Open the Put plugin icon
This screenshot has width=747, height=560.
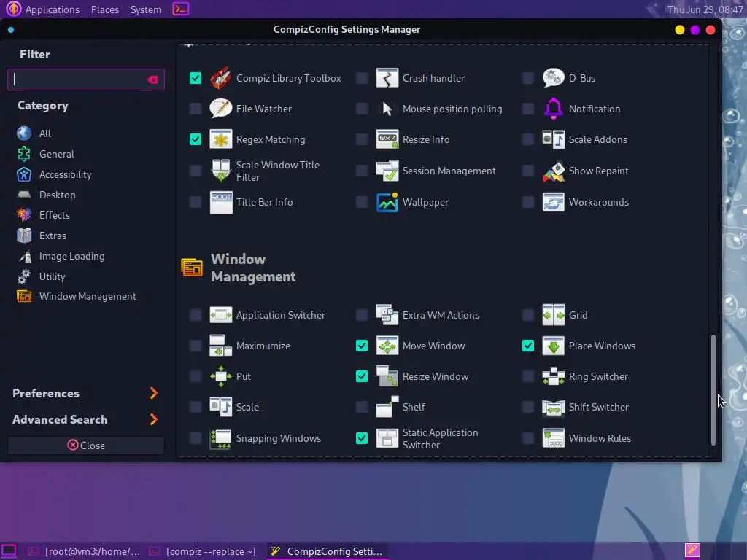pyautogui.click(x=220, y=376)
